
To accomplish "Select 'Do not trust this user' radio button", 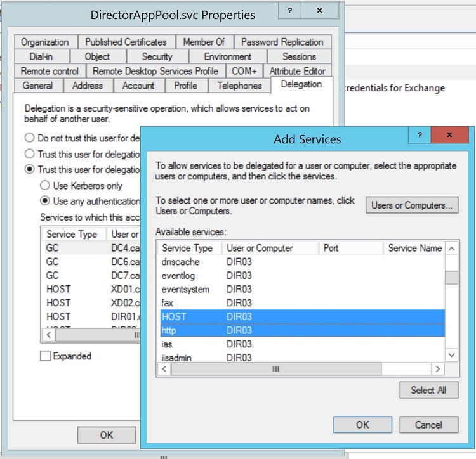I will point(29,138).
